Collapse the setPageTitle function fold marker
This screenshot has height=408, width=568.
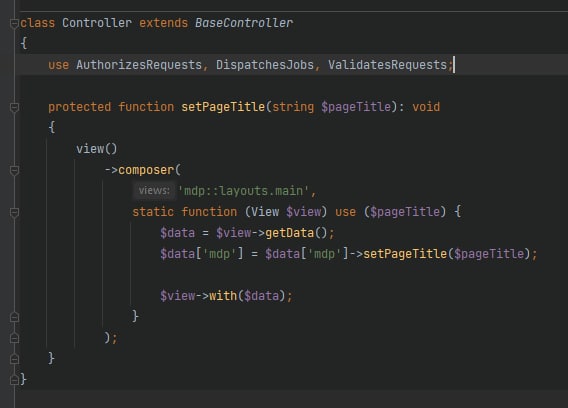click(x=14, y=107)
